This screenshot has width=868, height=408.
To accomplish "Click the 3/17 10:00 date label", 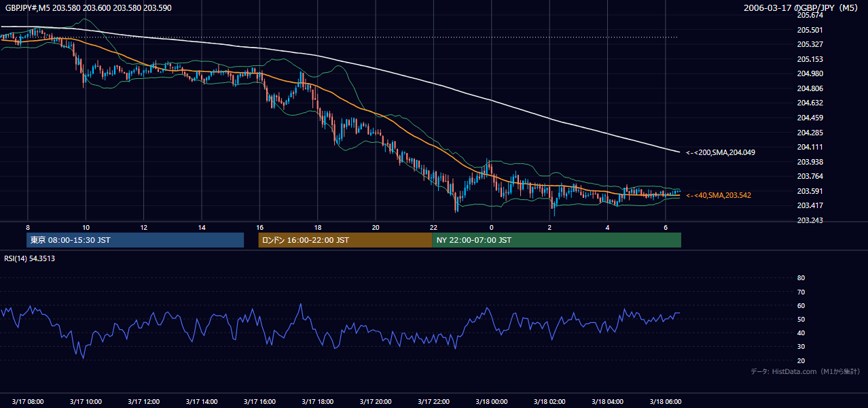I will (86, 402).
